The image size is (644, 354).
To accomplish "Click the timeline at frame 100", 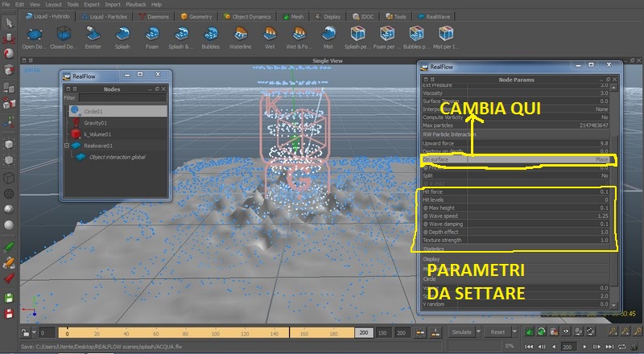I will pyautogui.click(x=215, y=332).
